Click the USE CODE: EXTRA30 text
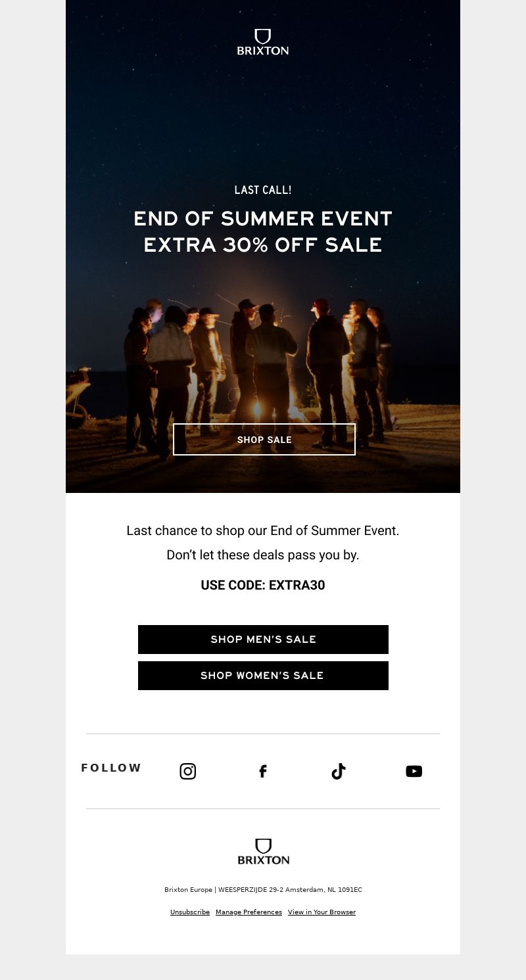The height and width of the screenshot is (980, 526). 263,585
